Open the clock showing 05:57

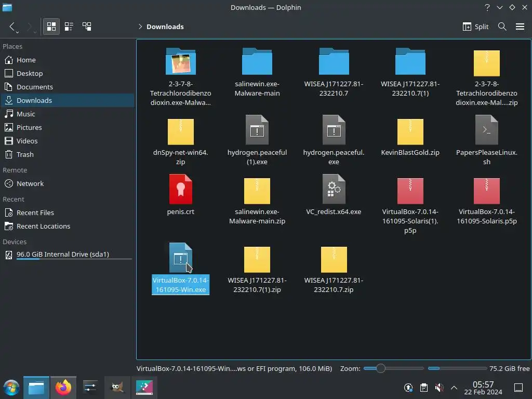(x=483, y=388)
